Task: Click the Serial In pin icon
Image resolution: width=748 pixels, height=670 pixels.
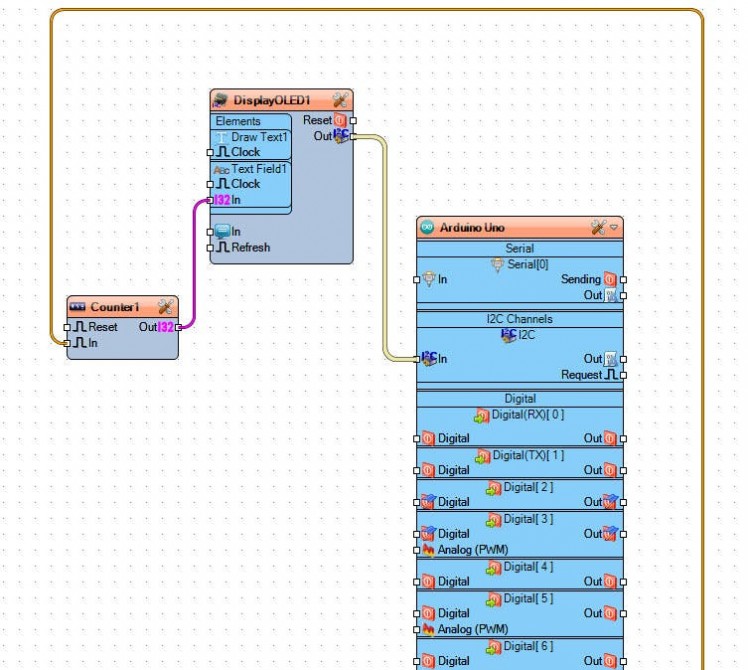Action: tap(429, 279)
